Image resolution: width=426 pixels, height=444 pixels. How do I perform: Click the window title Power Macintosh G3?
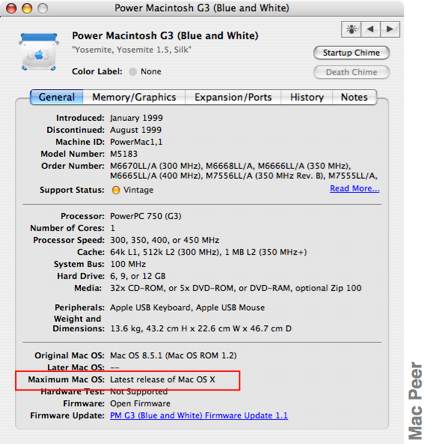pos(202,8)
